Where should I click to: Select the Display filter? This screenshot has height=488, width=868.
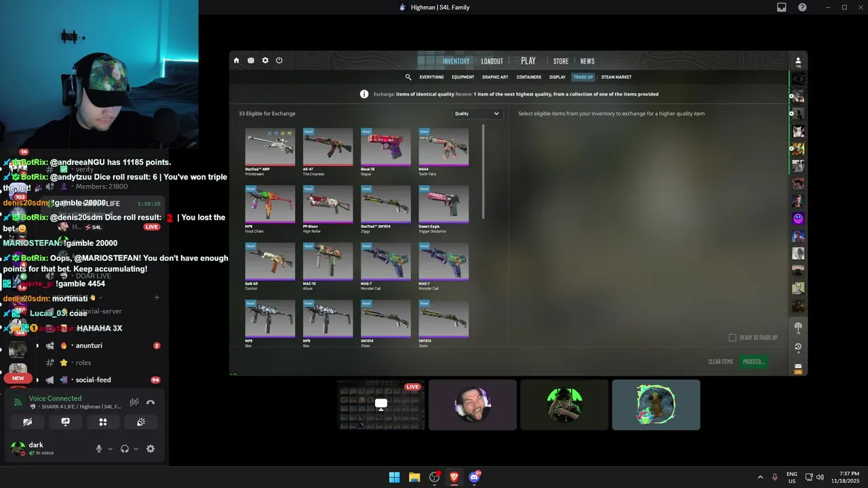point(557,77)
